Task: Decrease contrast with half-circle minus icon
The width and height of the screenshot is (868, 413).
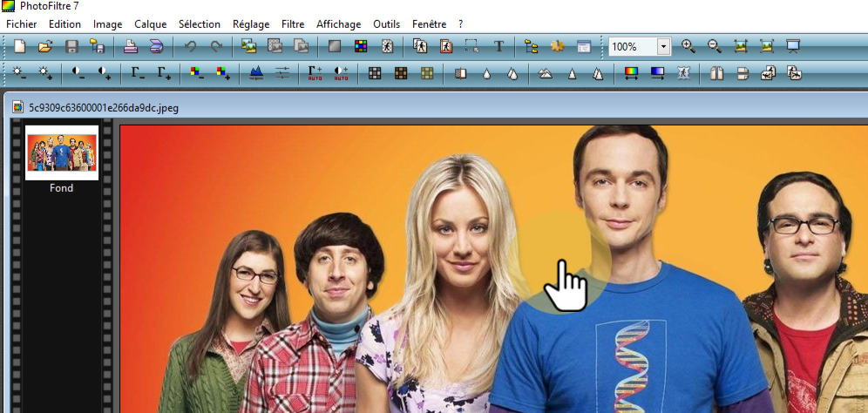Action: pos(78,73)
